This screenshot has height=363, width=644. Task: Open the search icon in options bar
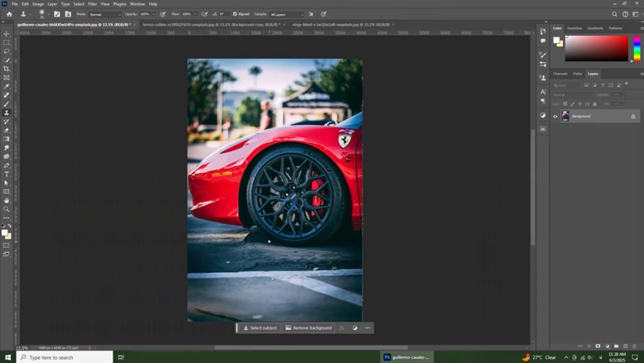(x=614, y=14)
